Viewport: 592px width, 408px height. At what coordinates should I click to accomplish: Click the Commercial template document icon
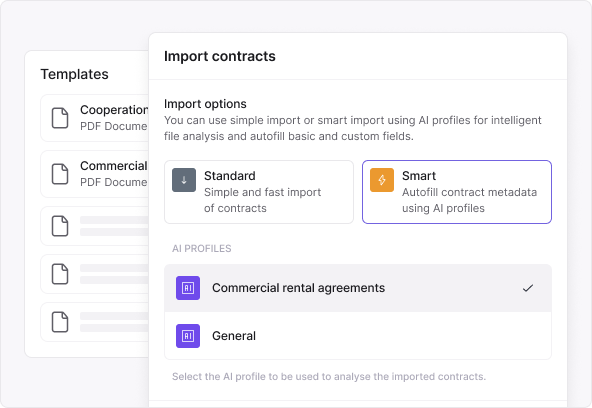click(60, 174)
